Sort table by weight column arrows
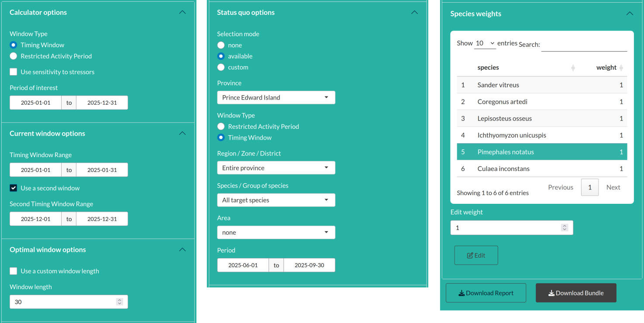This screenshot has height=323, width=644. [x=621, y=68]
